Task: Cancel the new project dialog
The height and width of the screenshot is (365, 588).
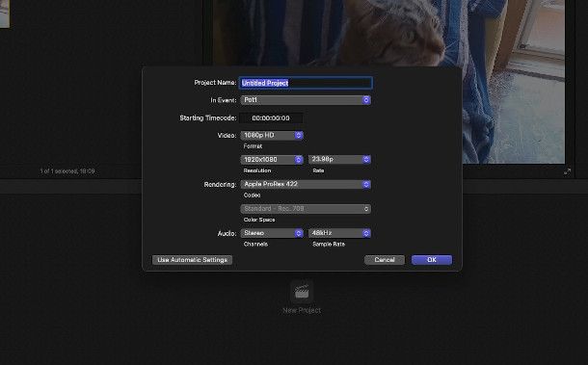Action: click(385, 260)
